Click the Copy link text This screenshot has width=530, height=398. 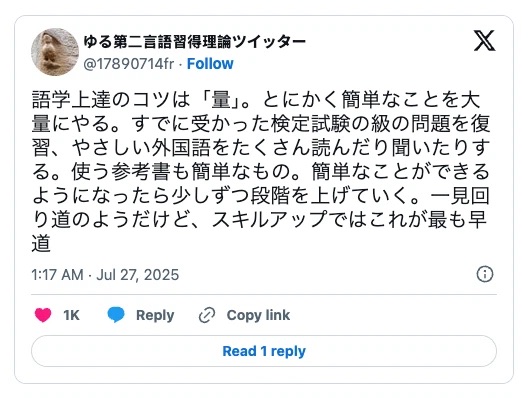click(258, 315)
